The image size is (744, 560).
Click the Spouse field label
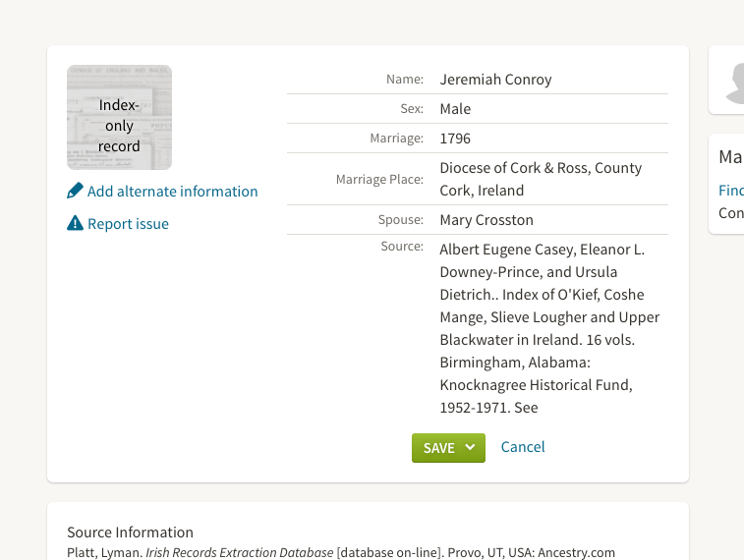point(401,220)
